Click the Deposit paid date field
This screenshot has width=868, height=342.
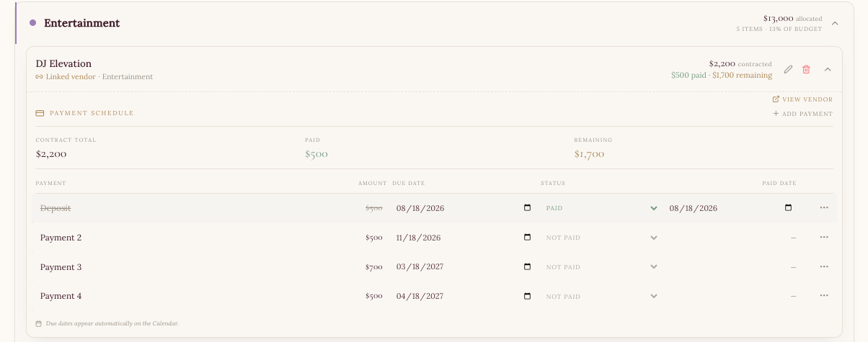(731, 208)
